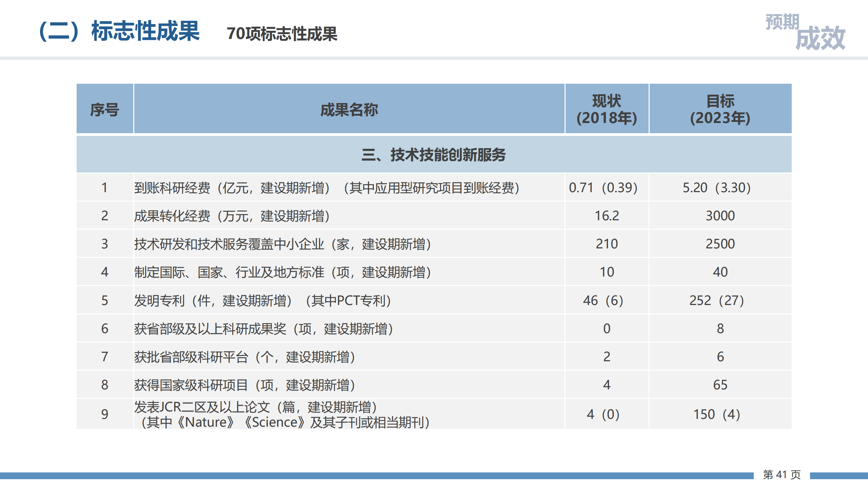The width and height of the screenshot is (868, 488).
Task: Click value 5.20 (3.30) in target column
Action: point(716,188)
